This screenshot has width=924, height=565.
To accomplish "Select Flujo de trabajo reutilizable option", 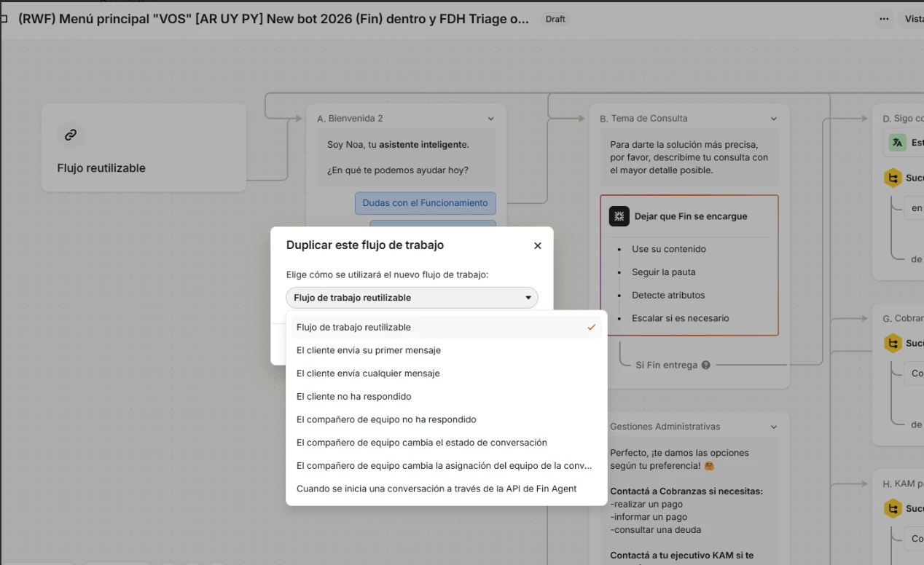I will [447, 328].
